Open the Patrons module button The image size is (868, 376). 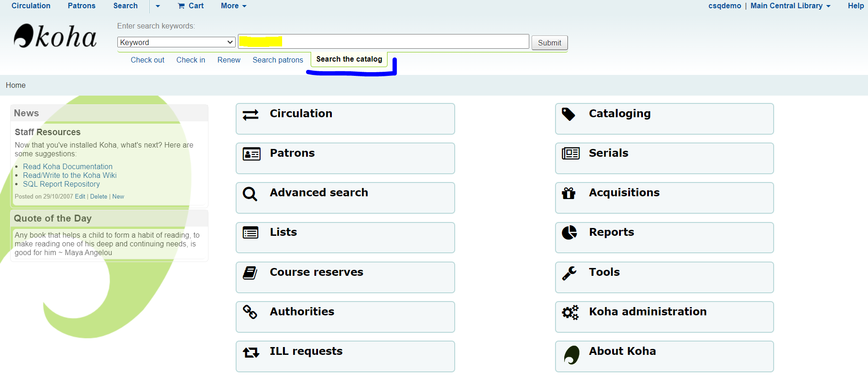point(345,158)
